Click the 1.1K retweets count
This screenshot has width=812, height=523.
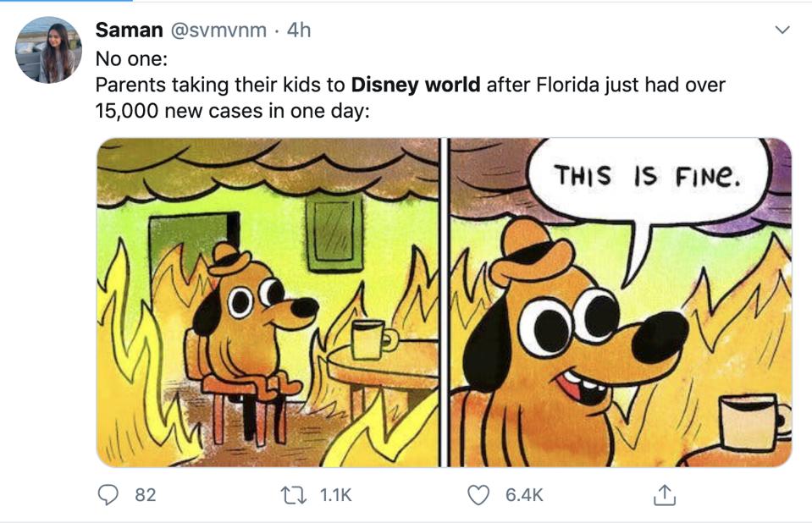click(335, 495)
